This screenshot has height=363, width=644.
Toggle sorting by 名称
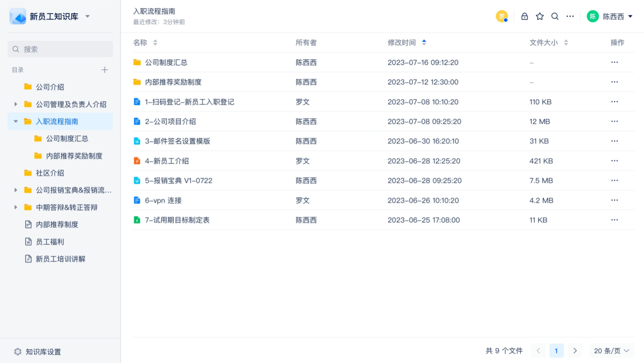click(155, 42)
